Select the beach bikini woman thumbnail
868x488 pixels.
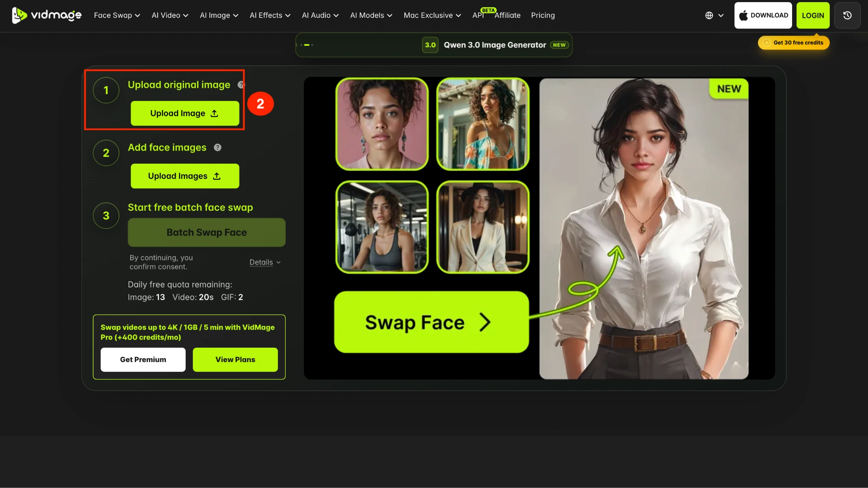click(x=483, y=124)
